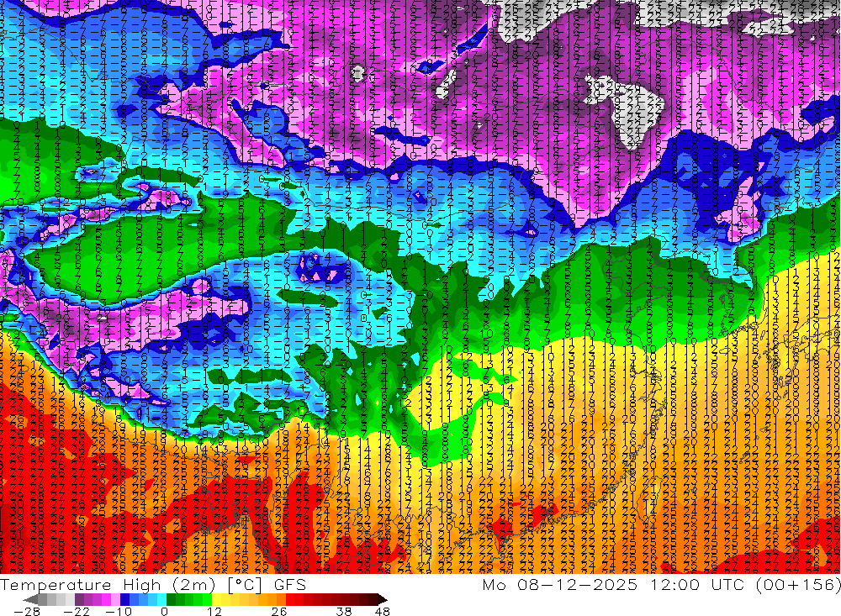The image size is (841, 616).
Task: Click the 48 value on the legend
Action: click(x=382, y=611)
